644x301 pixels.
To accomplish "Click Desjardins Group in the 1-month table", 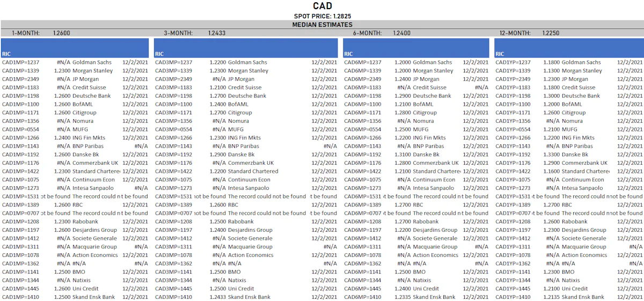I will pyautogui.click(x=94, y=230).
